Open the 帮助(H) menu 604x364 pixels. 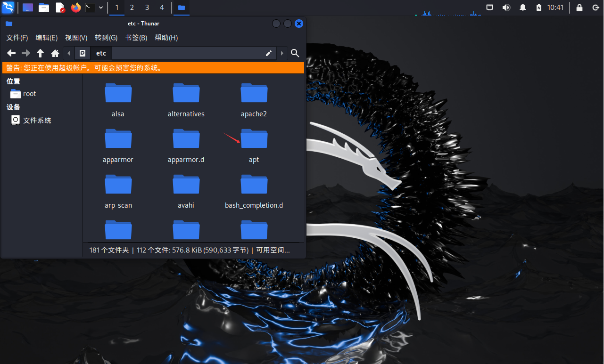coord(166,38)
